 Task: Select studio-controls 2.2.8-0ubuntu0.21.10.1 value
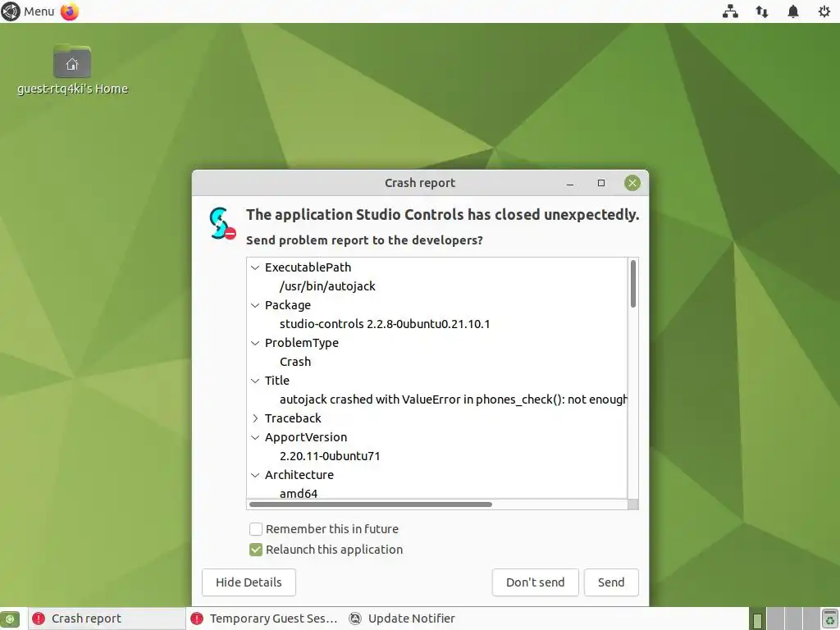pos(385,324)
